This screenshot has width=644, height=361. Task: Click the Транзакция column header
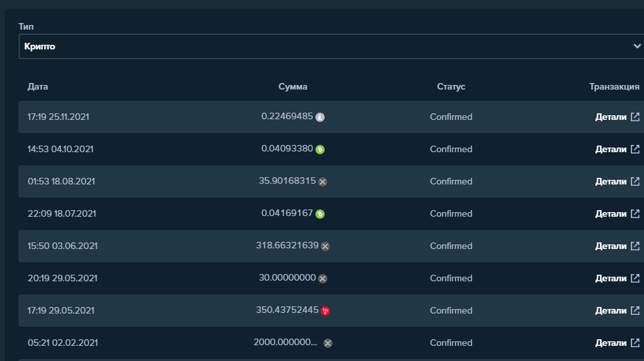(x=614, y=86)
